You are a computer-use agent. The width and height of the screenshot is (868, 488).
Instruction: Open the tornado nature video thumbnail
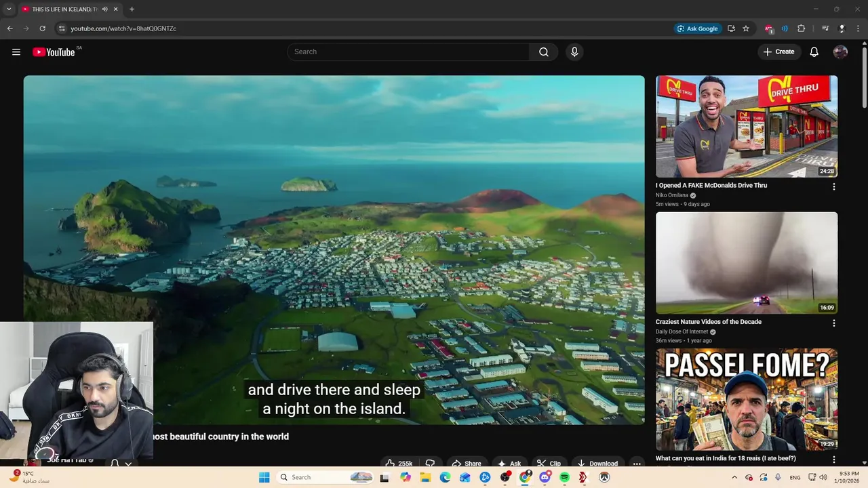pos(747,263)
